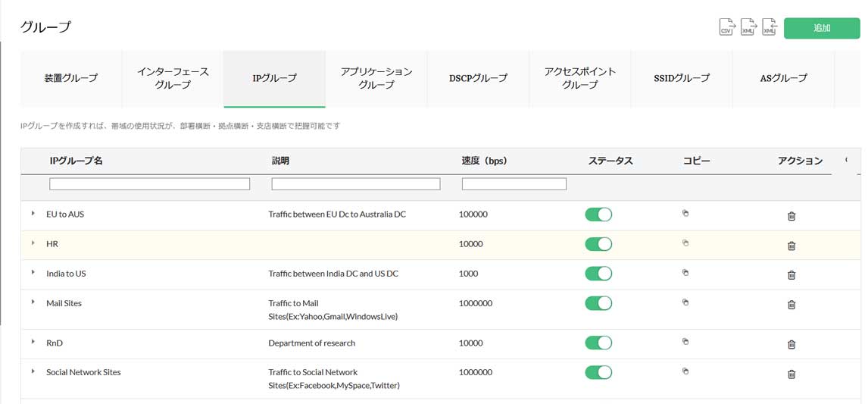Screen dimensions: 868x404
Task: Disable the EU to AUS status toggle
Action: coord(598,215)
